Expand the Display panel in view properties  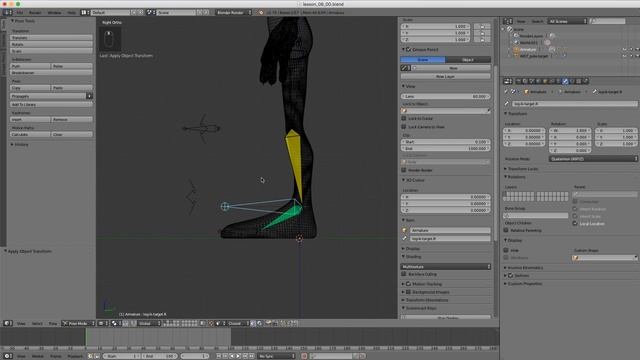point(411,249)
